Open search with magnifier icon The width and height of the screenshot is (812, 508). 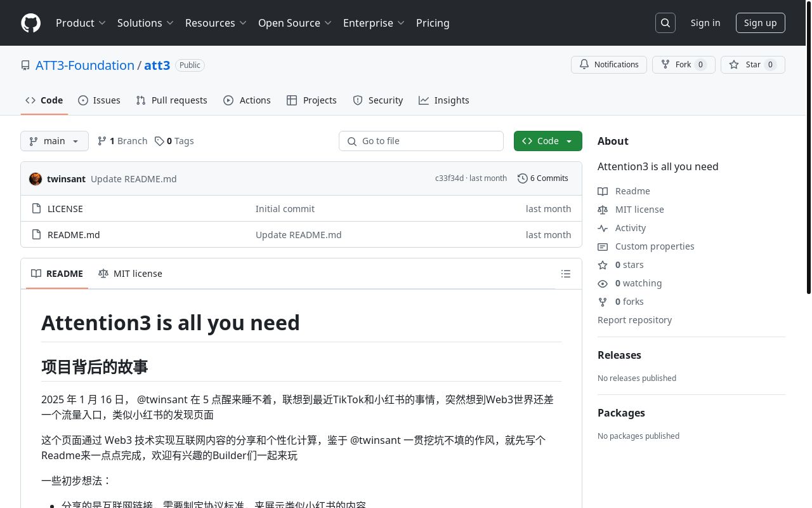[x=665, y=23]
